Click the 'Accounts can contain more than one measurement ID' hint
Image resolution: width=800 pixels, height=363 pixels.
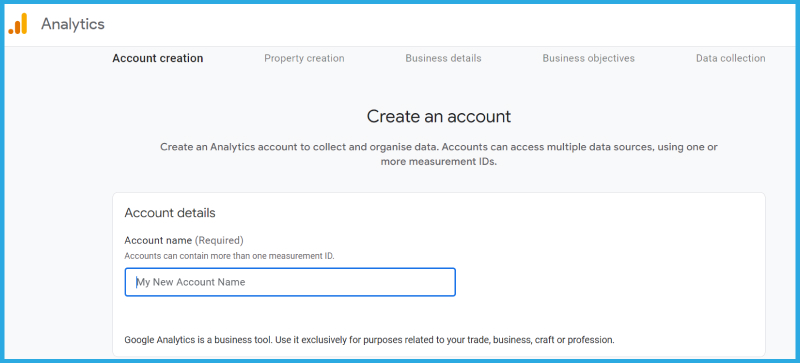click(x=230, y=256)
